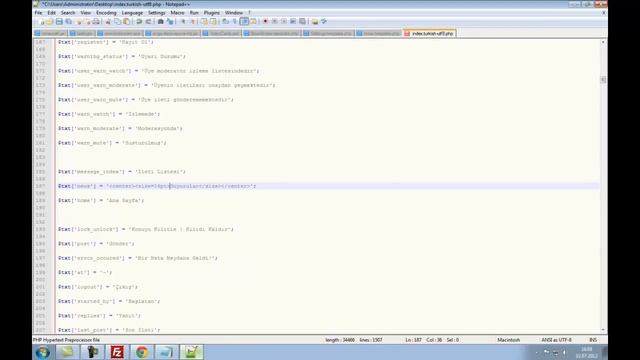Click the $txt['warn_mute'] code line
The width and height of the screenshot is (640, 360).
(x=112, y=143)
